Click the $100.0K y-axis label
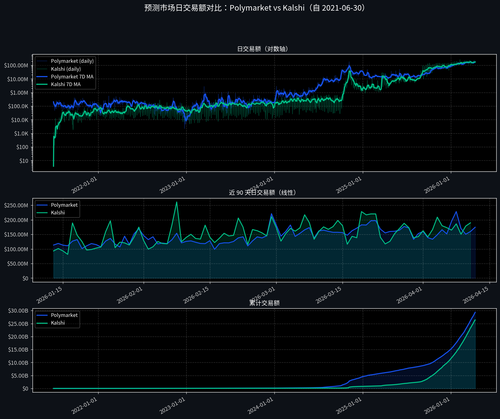500x419 pixels. tap(18, 107)
